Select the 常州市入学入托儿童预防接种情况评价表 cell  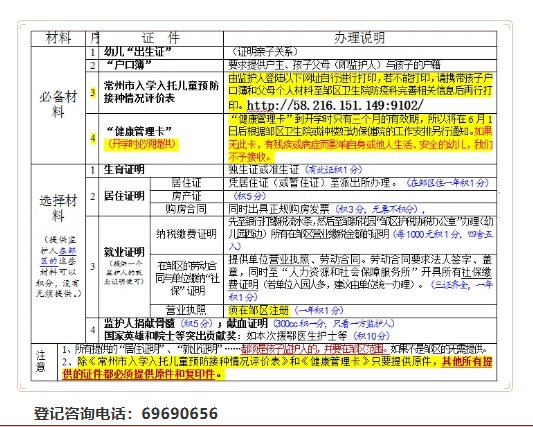161,92
